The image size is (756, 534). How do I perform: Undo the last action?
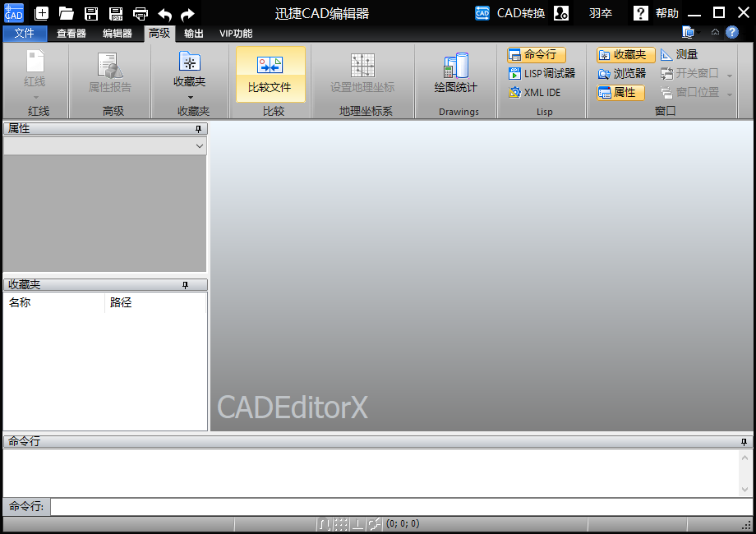click(165, 15)
